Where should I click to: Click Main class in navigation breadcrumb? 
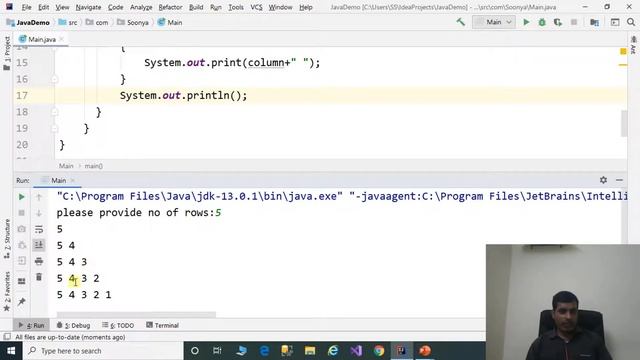pyautogui.click(x=170, y=22)
